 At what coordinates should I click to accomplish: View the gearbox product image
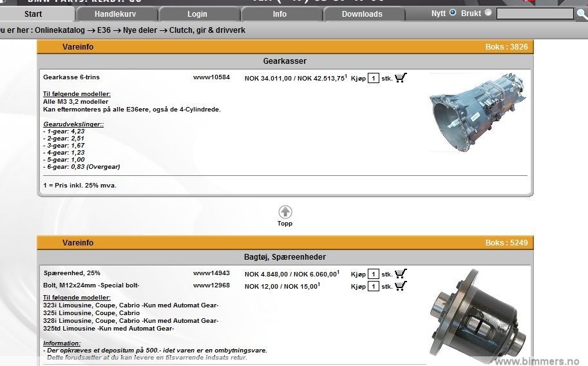[x=478, y=112]
